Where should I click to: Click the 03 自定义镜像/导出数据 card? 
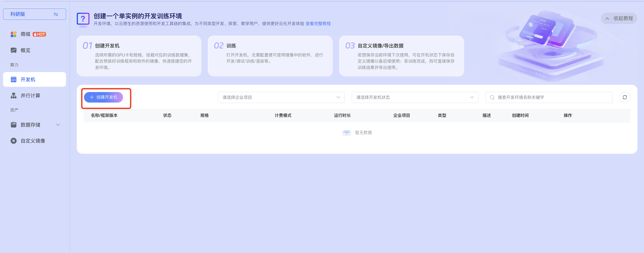click(x=401, y=56)
